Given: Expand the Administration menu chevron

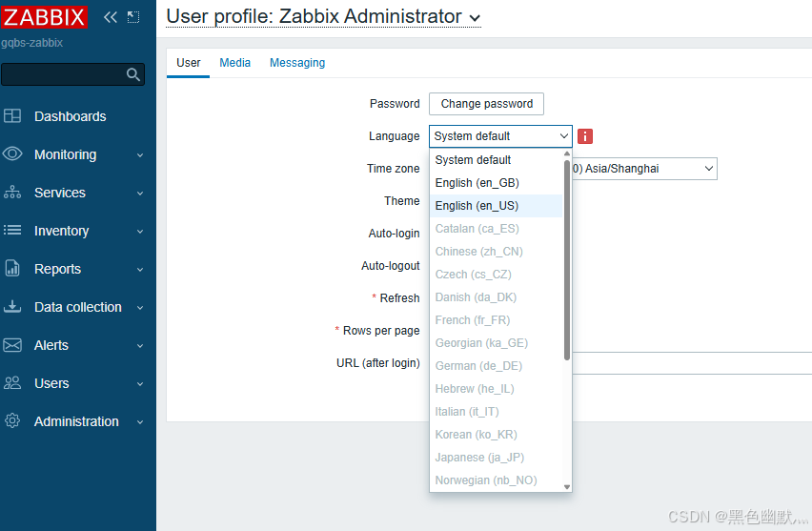Looking at the screenshot, I should [x=140, y=422].
